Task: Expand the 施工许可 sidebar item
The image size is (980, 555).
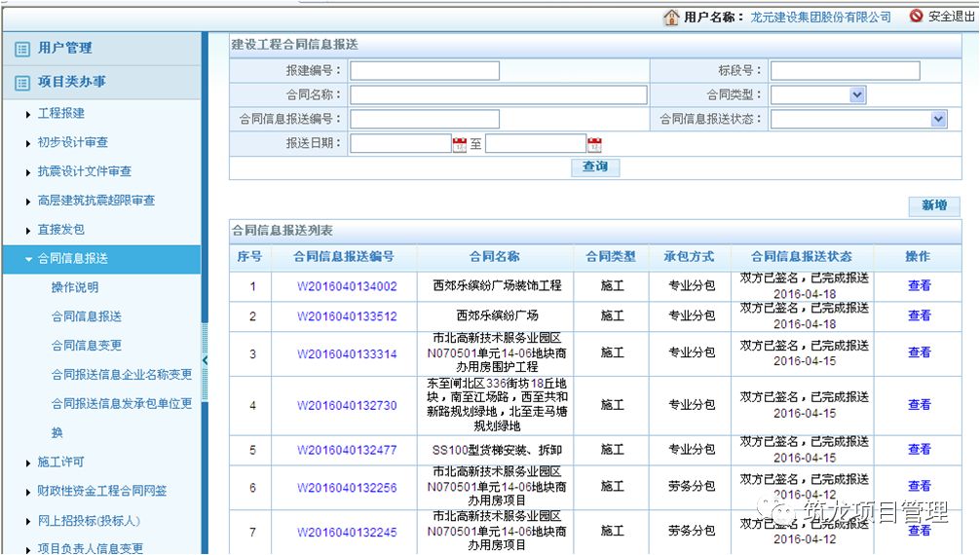Action: (28, 463)
